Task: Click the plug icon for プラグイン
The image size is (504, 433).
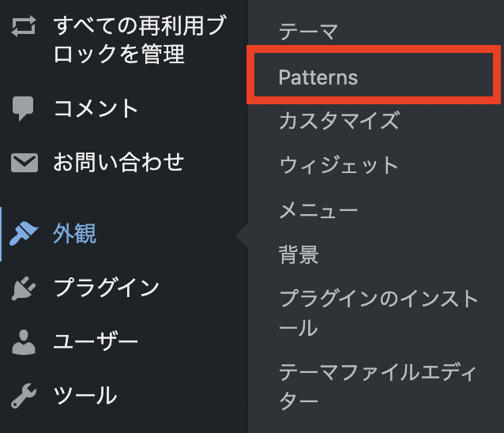Action: [24, 288]
